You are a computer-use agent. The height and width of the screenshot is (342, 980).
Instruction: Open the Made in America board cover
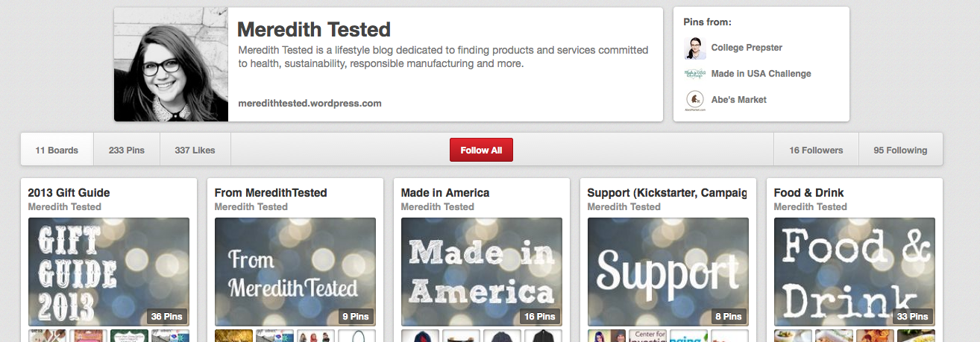point(482,271)
